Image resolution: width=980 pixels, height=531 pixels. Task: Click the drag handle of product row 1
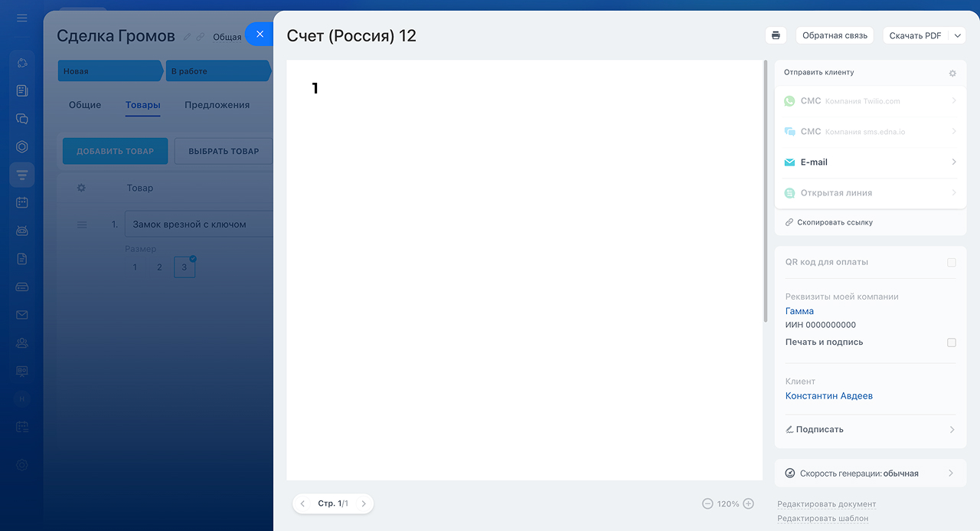[82, 225]
